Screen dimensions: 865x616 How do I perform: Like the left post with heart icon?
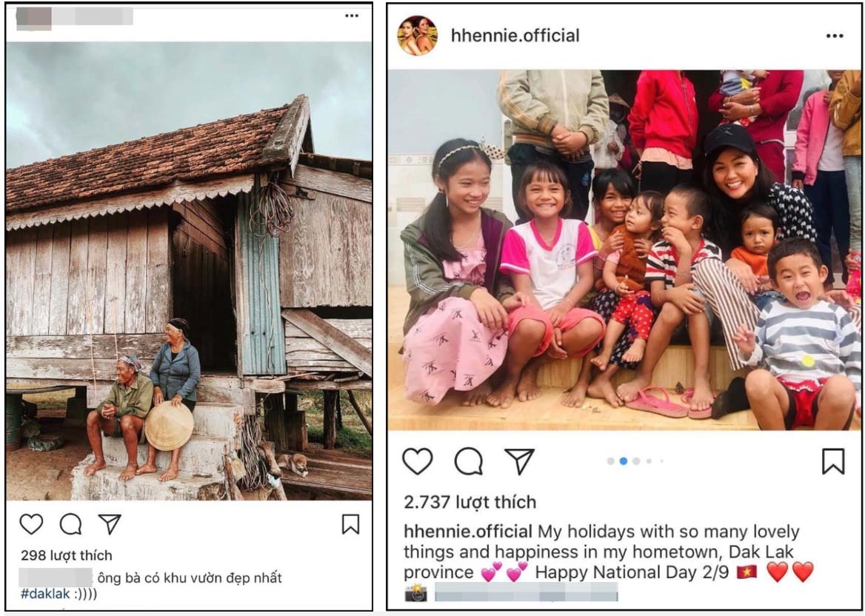tap(31, 524)
